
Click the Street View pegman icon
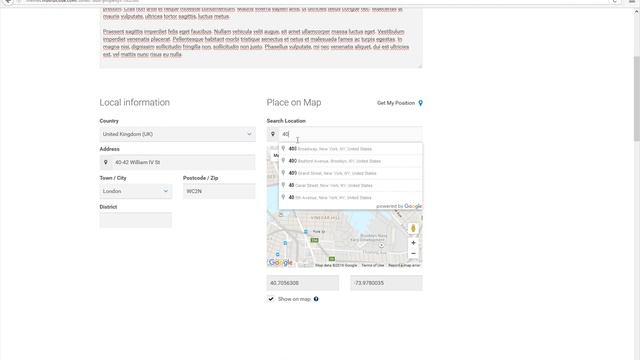pyautogui.click(x=413, y=229)
